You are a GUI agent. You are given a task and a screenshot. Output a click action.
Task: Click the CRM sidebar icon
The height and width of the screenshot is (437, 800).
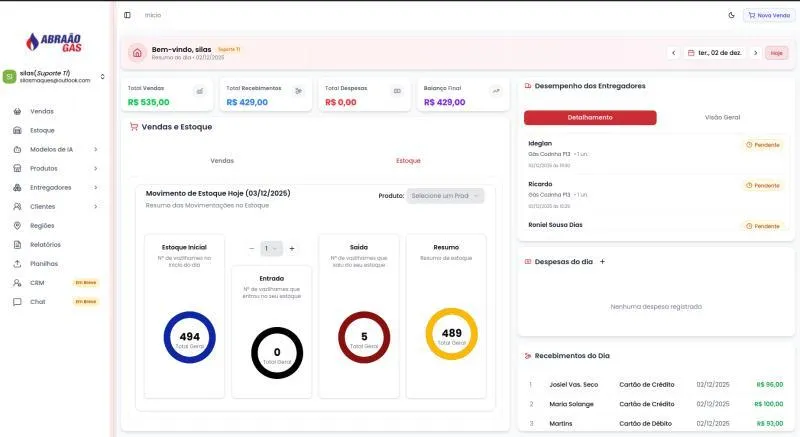coord(17,282)
